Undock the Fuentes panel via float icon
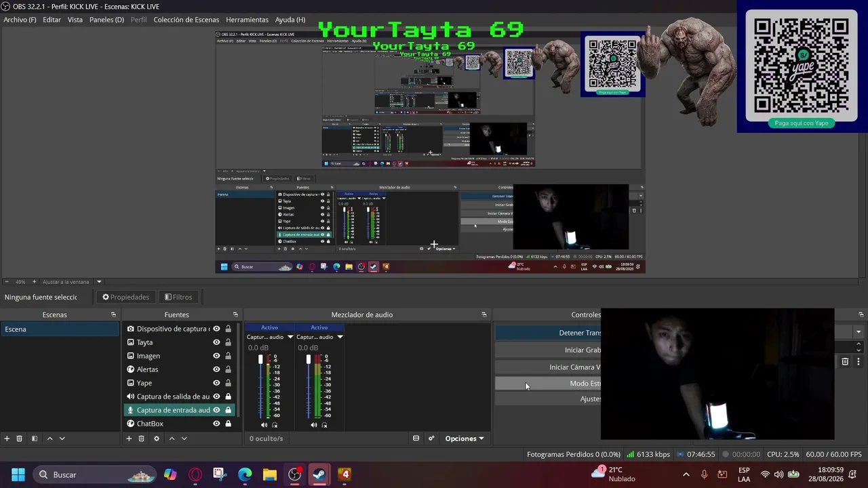Screen dimensions: 868x488 click(235, 314)
